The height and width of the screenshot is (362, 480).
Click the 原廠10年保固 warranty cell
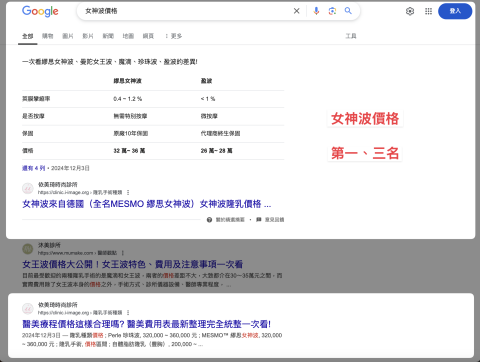click(x=131, y=133)
